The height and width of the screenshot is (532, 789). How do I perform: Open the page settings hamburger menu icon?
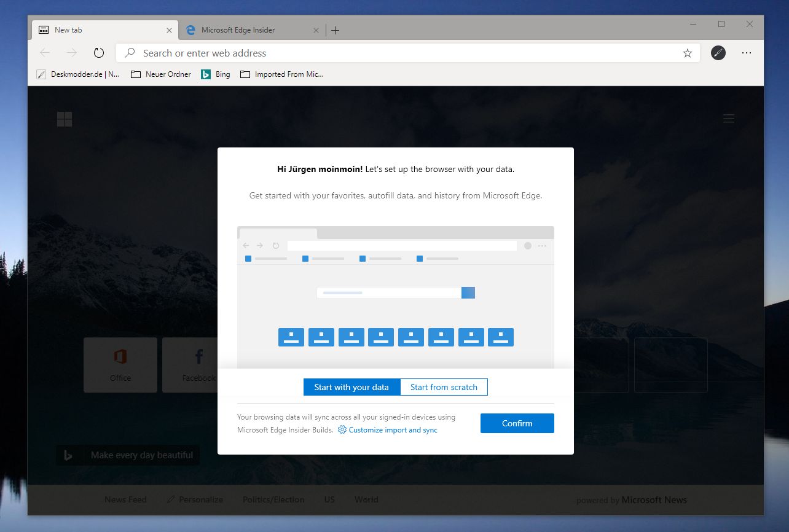[729, 119]
